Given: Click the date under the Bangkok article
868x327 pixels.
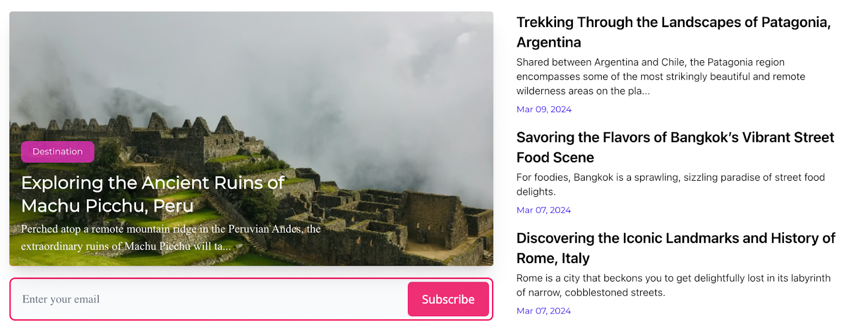Looking at the screenshot, I should coord(544,210).
